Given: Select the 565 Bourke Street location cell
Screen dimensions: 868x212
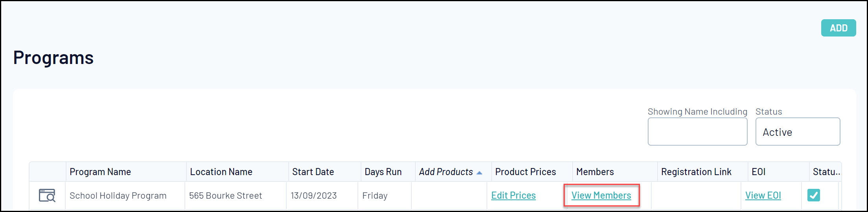Looking at the screenshot, I should [225, 196].
